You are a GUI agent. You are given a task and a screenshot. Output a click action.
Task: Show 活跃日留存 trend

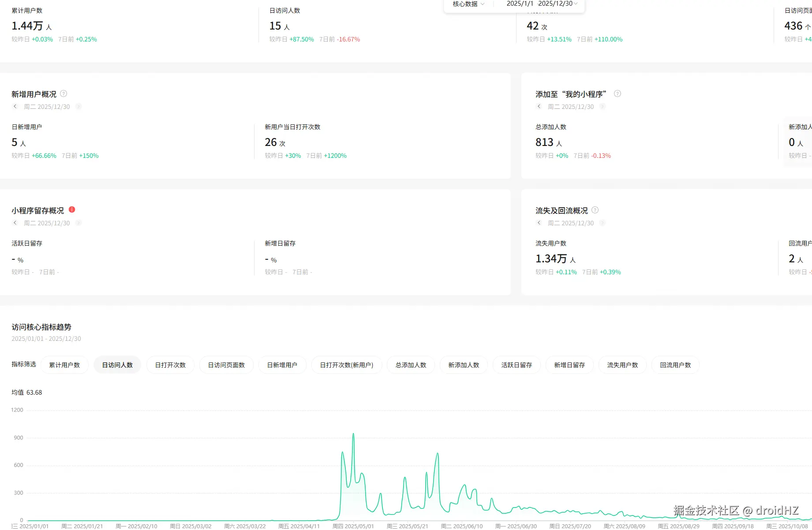tap(516, 365)
